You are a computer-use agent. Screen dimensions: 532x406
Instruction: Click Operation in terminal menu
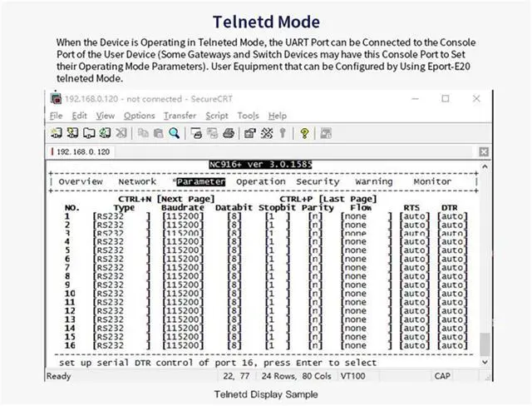pyautogui.click(x=261, y=181)
